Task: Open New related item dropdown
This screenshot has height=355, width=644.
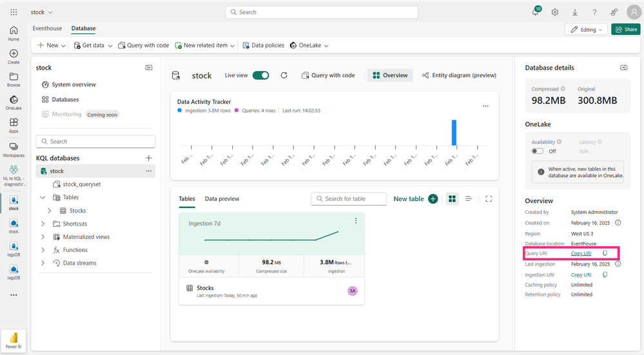Action: coord(204,46)
